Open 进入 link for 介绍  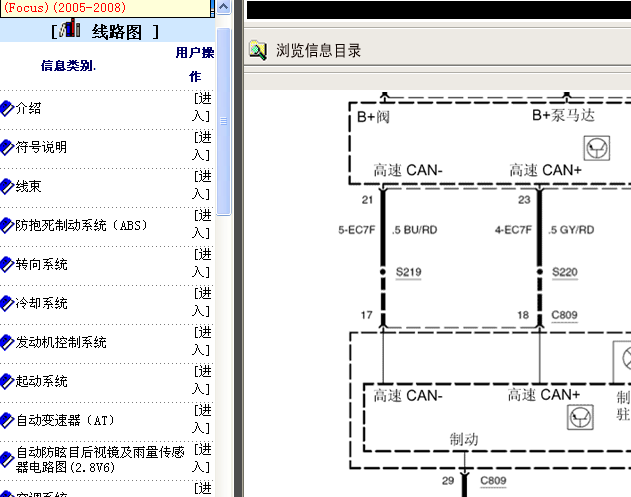pyautogui.click(x=202, y=107)
